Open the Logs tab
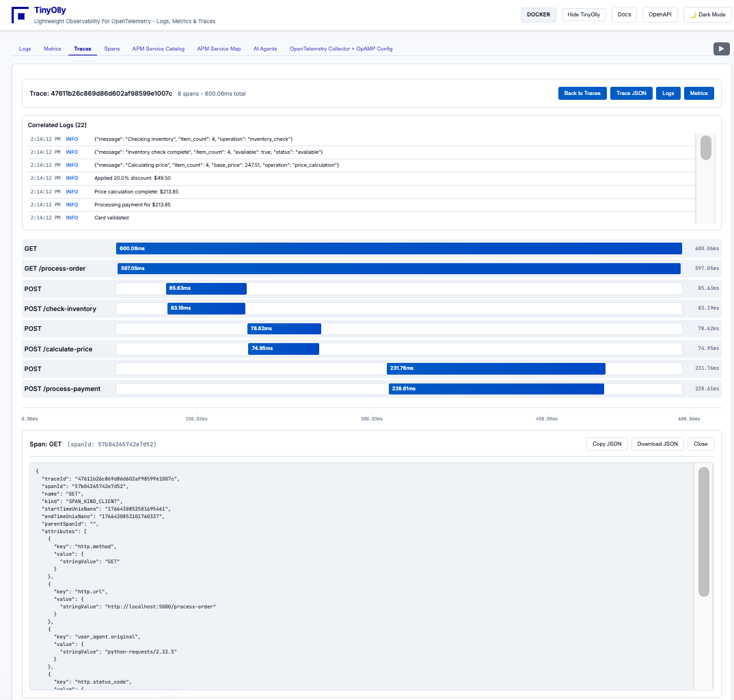 point(25,49)
